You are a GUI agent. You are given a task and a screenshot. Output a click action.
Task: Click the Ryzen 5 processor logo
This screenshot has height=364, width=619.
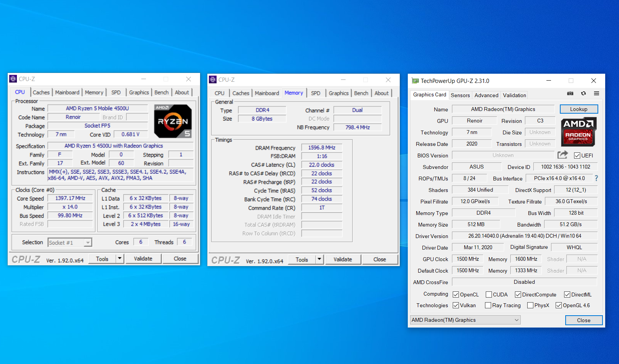(173, 121)
